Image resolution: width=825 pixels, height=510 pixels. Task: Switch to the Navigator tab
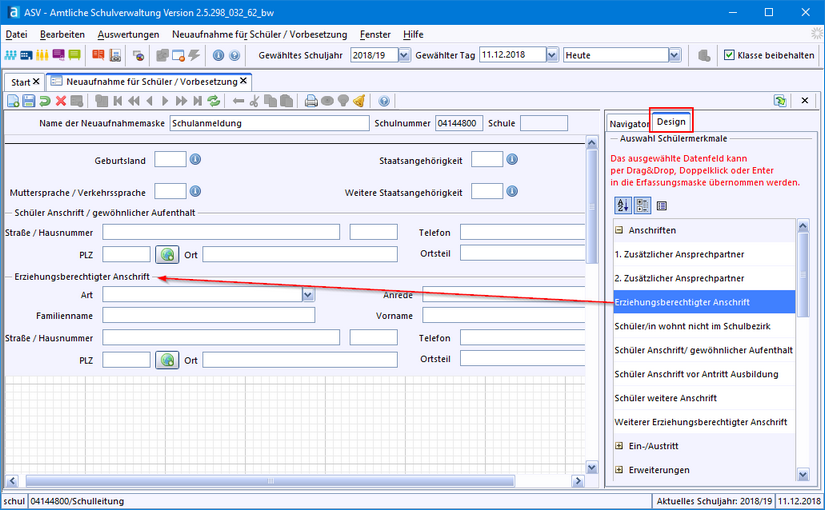629,123
